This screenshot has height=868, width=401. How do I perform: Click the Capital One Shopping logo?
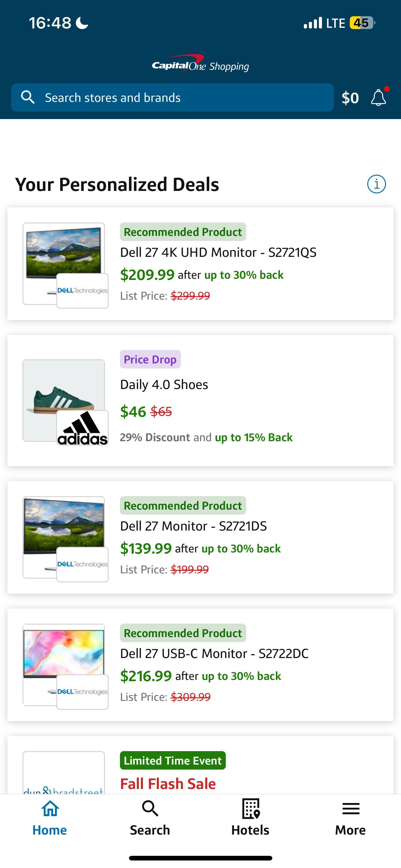click(200, 64)
